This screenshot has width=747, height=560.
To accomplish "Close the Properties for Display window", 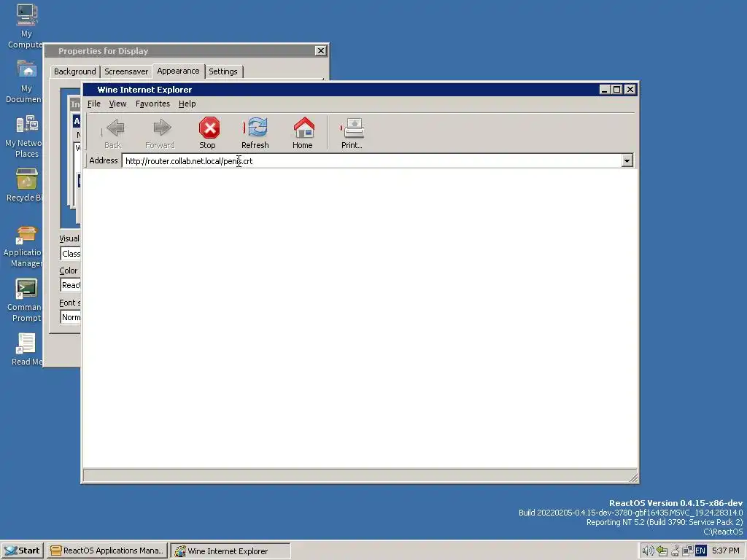I will (321, 51).
